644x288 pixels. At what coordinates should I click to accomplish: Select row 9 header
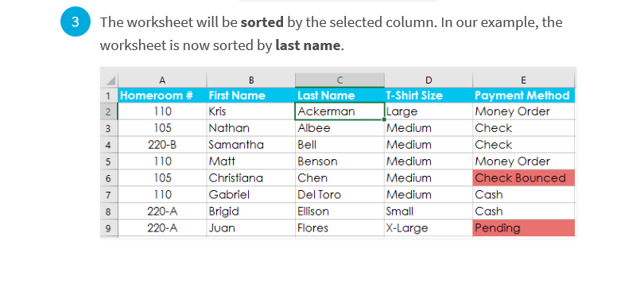[109, 228]
